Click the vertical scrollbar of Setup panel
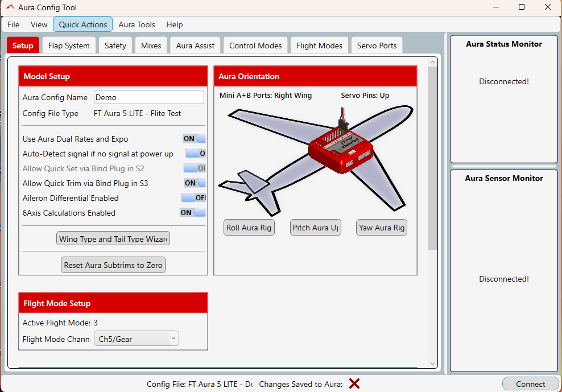 (x=432, y=159)
